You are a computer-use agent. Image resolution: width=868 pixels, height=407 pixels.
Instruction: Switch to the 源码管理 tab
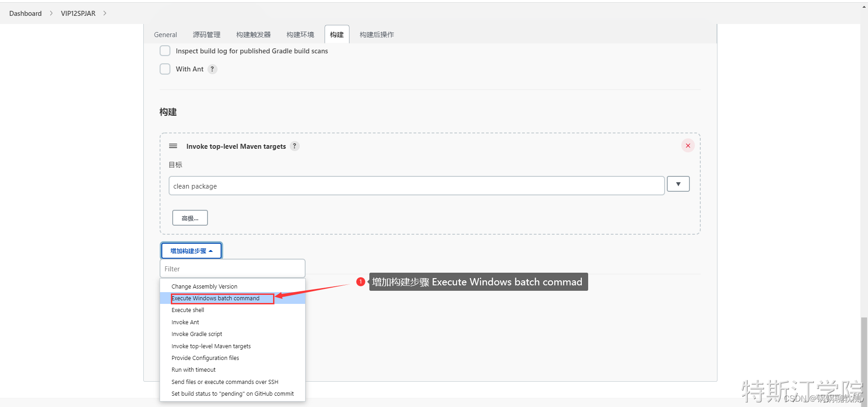pyautogui.click(x=206, y=34)
